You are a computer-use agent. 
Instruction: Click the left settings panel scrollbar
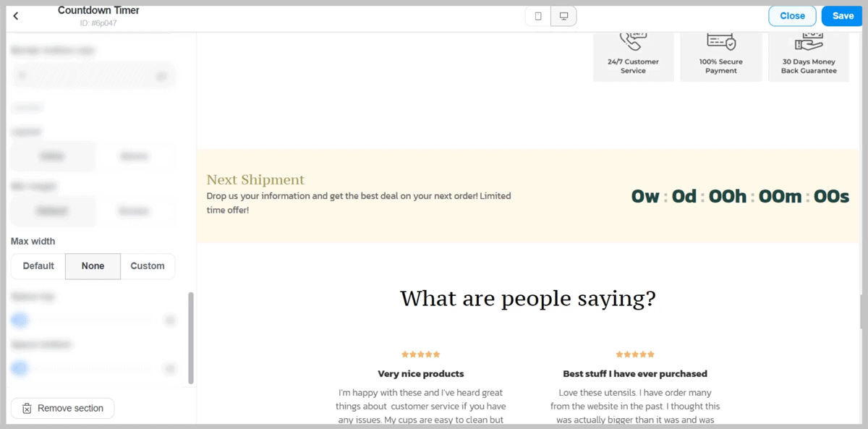(x=191, y=337)
